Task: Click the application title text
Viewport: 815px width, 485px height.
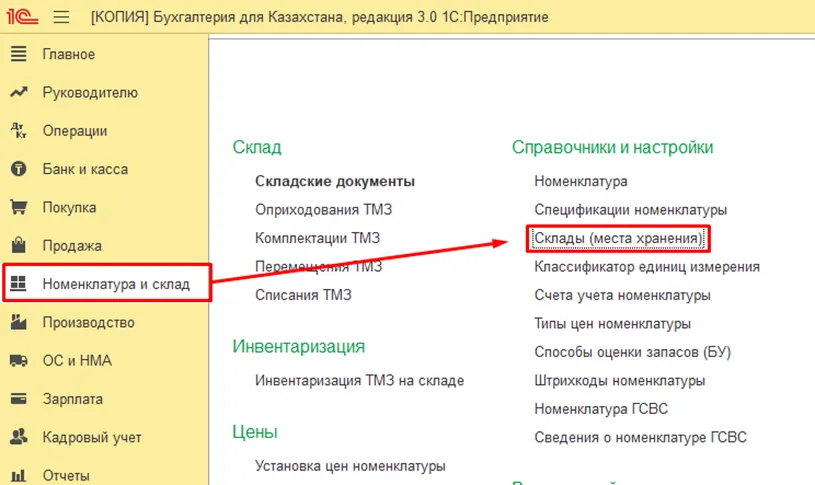Action: click(320, 17)
